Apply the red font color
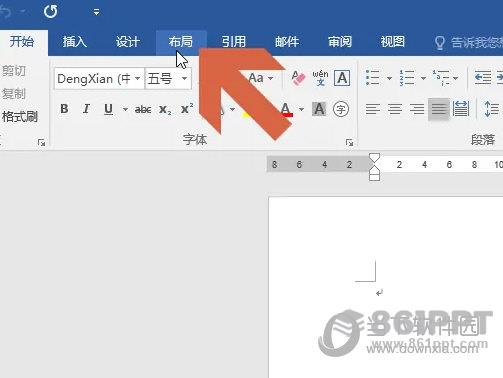The image size is (503, 378). (x=286, y=109)
